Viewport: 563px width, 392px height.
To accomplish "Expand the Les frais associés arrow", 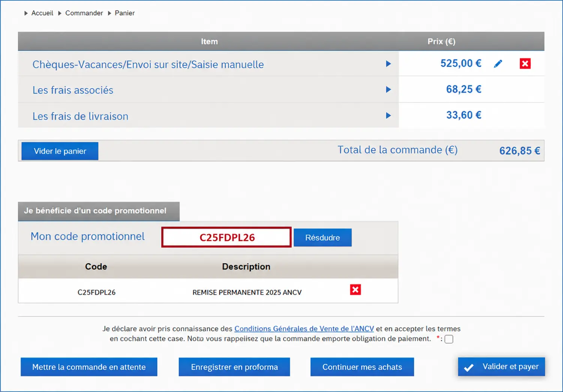I will (x=388, y=89).
